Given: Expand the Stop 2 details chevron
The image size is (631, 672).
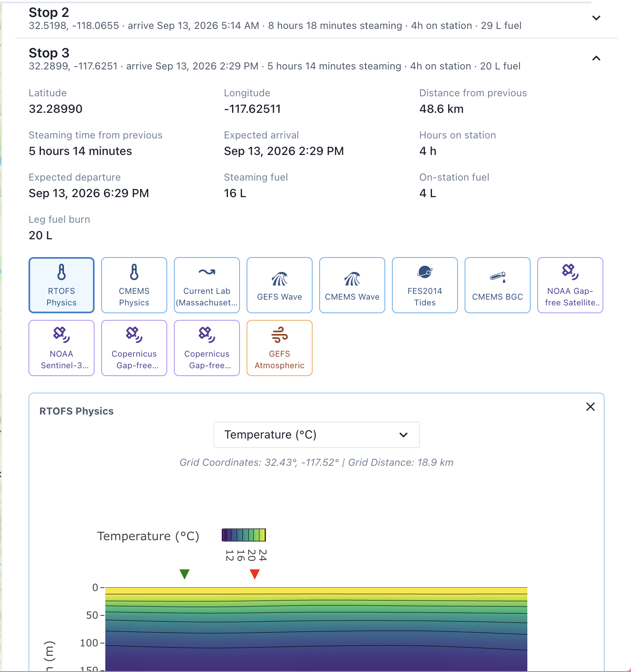Looking at the screenshot, I should coord(596,18).
